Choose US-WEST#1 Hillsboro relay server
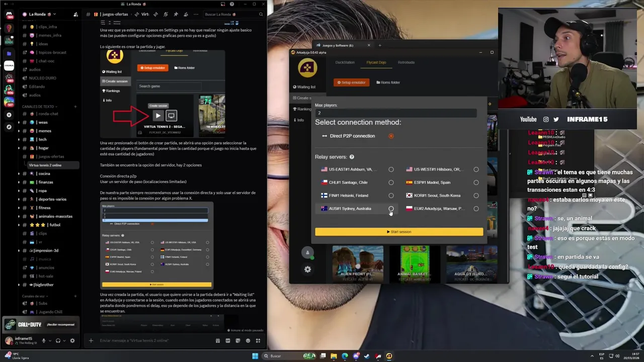644x362 pixels. 476,169
